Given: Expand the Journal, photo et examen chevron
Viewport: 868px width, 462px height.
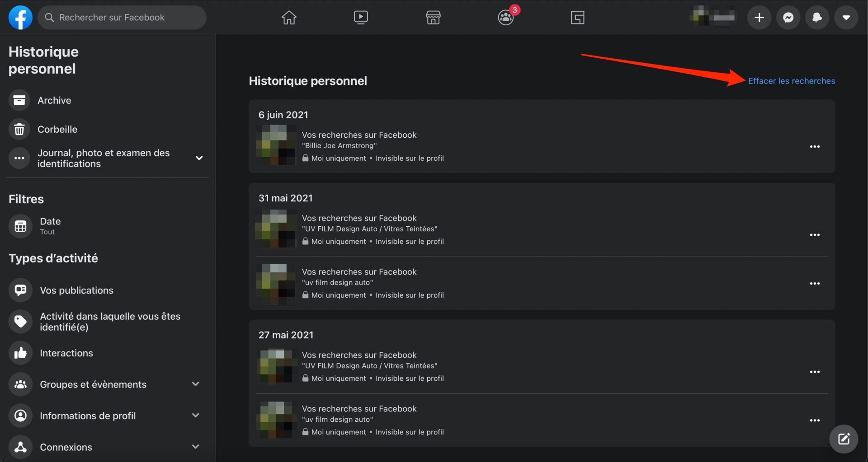Looking at the screenshot, I should click(x=199, y=158).
